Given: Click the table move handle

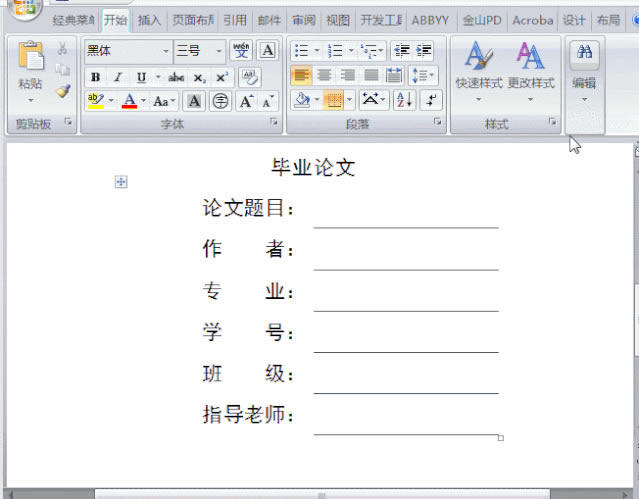Looking at the screenshot, I should pyautogui.click(x=121, y=182).
